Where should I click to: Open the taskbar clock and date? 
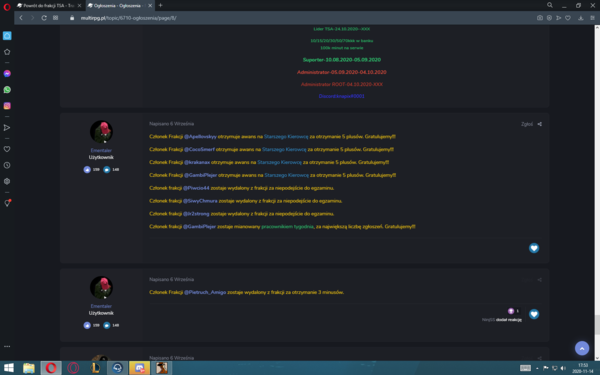pos(583,368)
